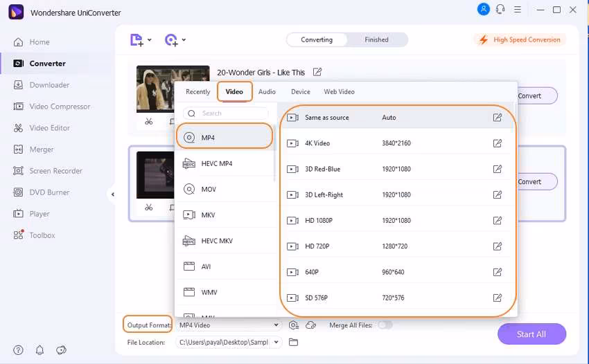The height and width of the screenshot is (364, 589).
Task: Click the first video thumbnail
Action: [x=155, y=89]
